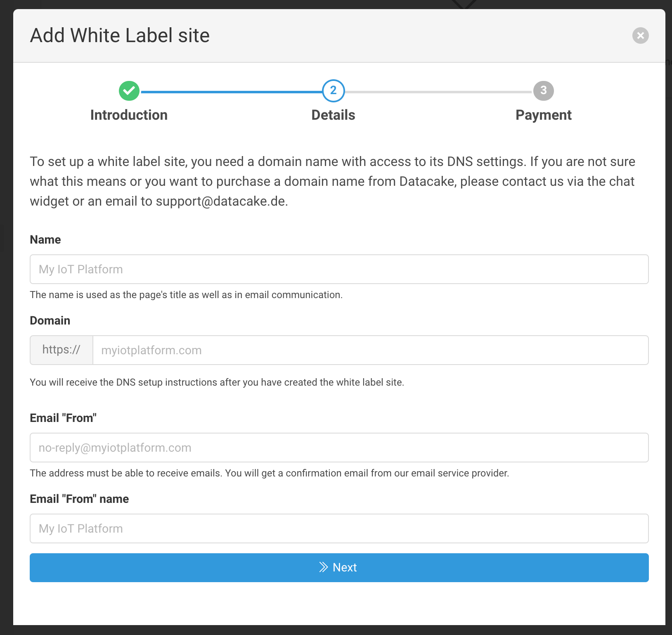This screenshot has height=635, width=672.
Task: Click the https:// domain prefix box
Action: (x=62, y=350)
